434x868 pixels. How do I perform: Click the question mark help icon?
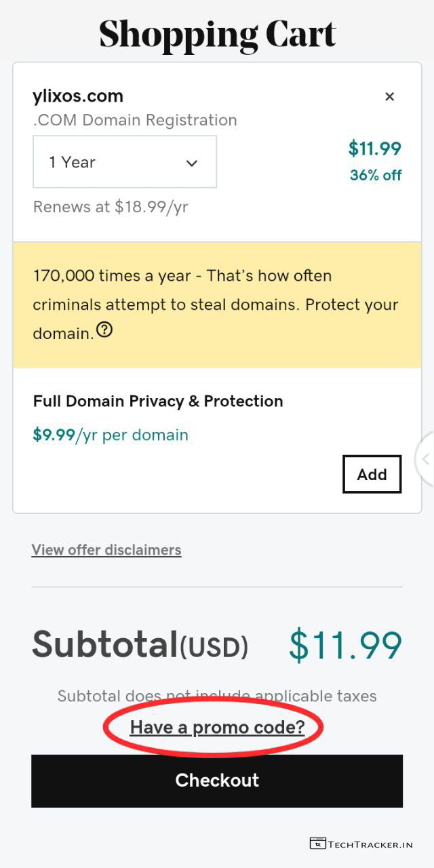pos(104,330)
